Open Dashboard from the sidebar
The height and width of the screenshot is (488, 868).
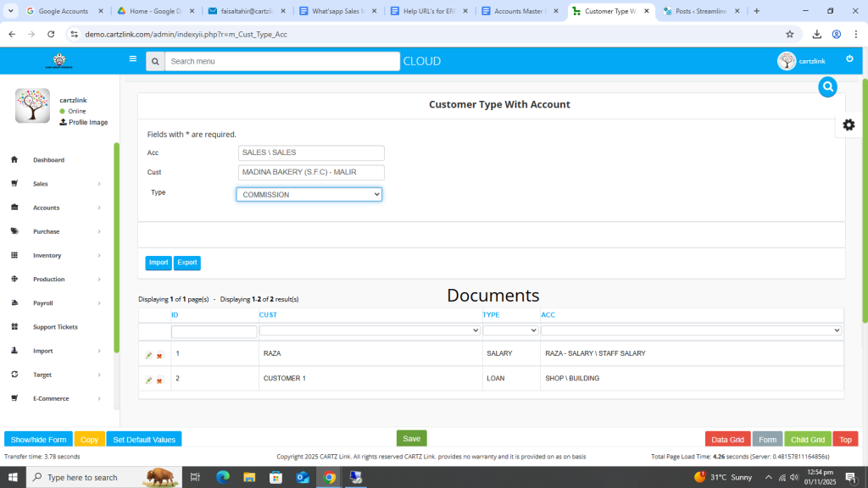click(48, 160)
